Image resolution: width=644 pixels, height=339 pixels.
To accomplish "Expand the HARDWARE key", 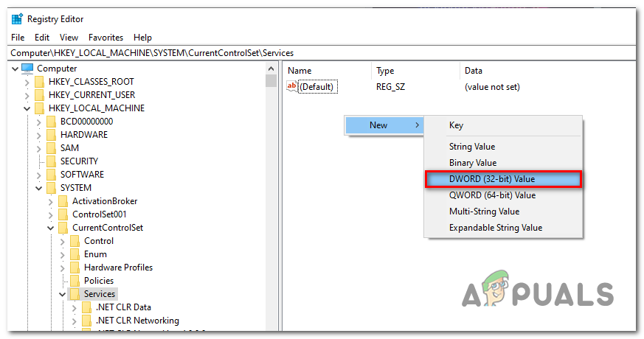I will pos(39,135).
